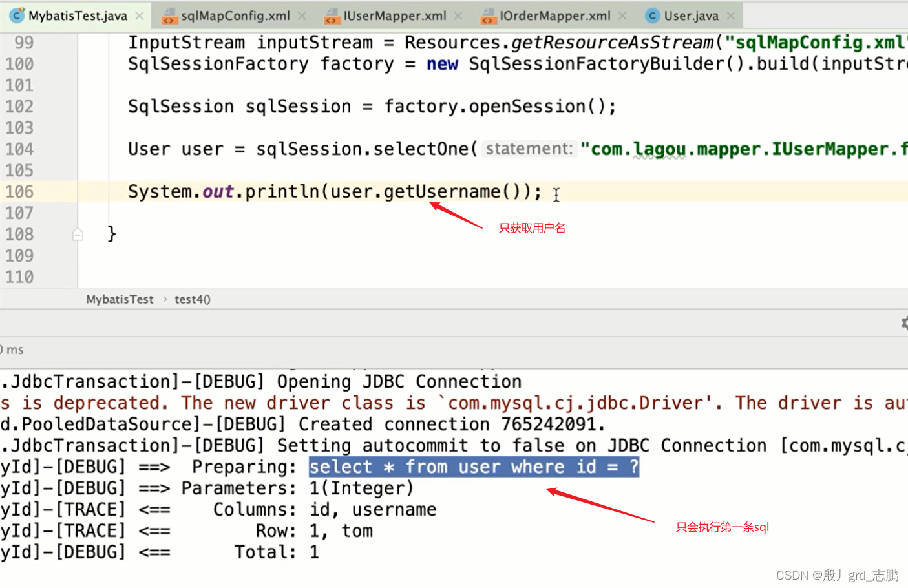Close the sqlMapConfig.xml tab

(302, 16)
